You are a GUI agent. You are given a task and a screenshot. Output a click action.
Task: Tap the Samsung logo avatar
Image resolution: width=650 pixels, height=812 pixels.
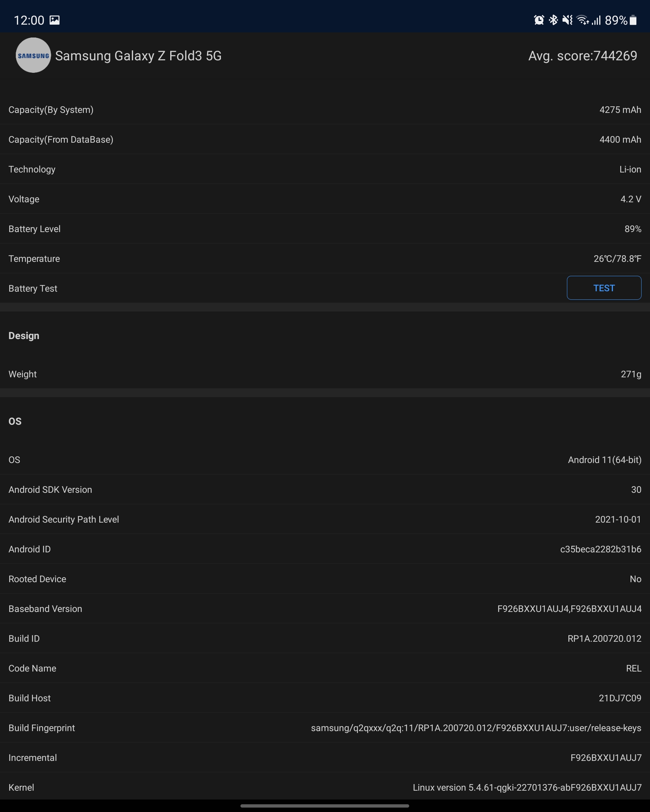click(x=33, y=56)
